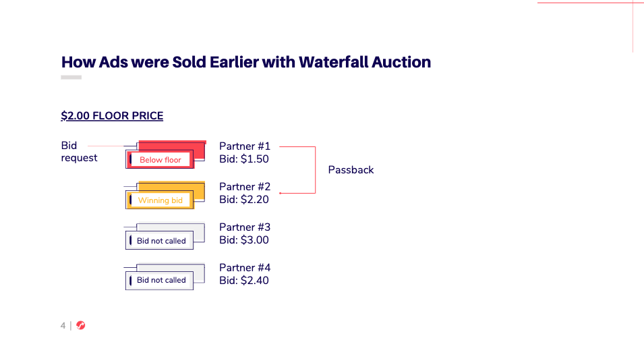Select the yellow Winning bid card graphic
This screenshot has height=361, width=644.
[165, 195]
